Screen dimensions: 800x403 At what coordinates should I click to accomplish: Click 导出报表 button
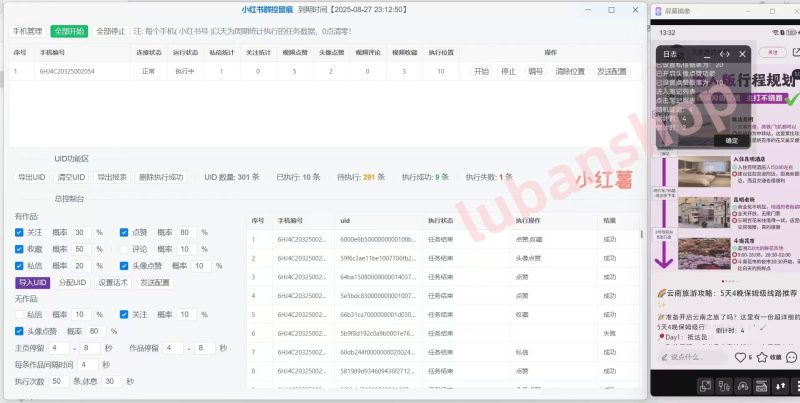click(112, 178)
